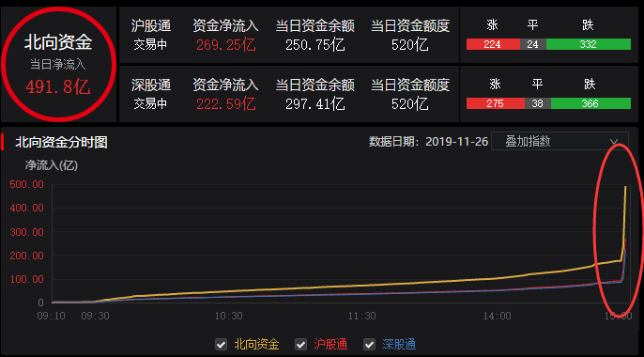
Task: Click the 北向资金 yellow legend label
Action: click(256, 344)
